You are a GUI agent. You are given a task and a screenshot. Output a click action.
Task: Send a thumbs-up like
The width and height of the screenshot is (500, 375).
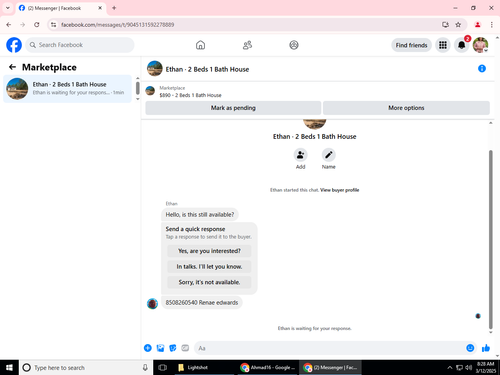486,348
